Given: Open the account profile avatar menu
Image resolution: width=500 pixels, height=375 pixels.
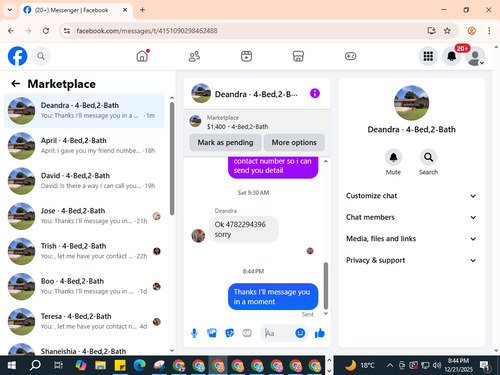Looking at the screenshot, I should [475, 56].
